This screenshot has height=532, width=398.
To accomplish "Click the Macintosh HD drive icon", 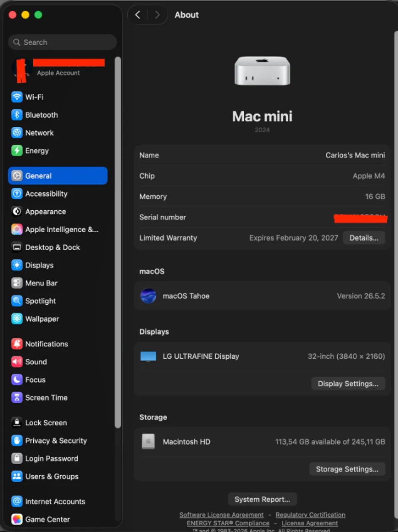I will pos(148,441).
